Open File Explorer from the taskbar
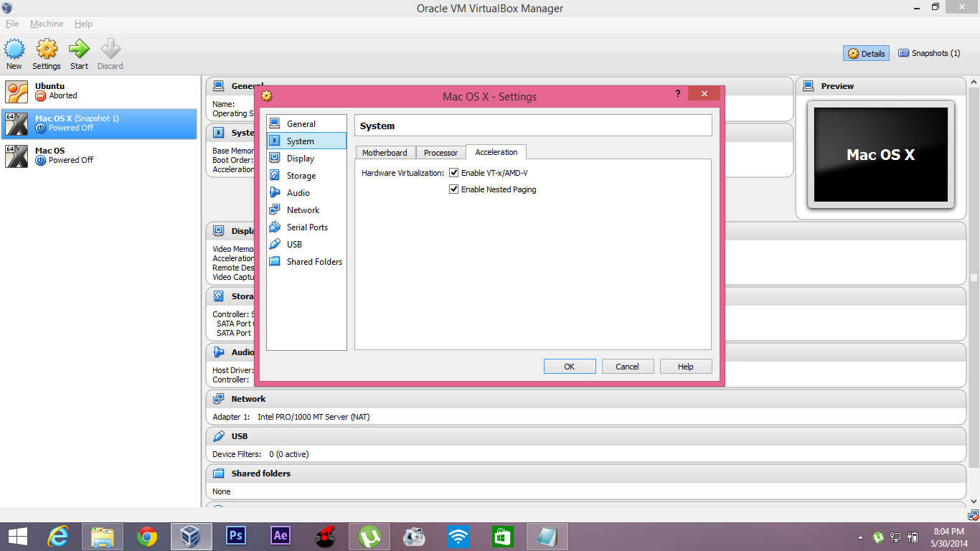 [103, 537]
